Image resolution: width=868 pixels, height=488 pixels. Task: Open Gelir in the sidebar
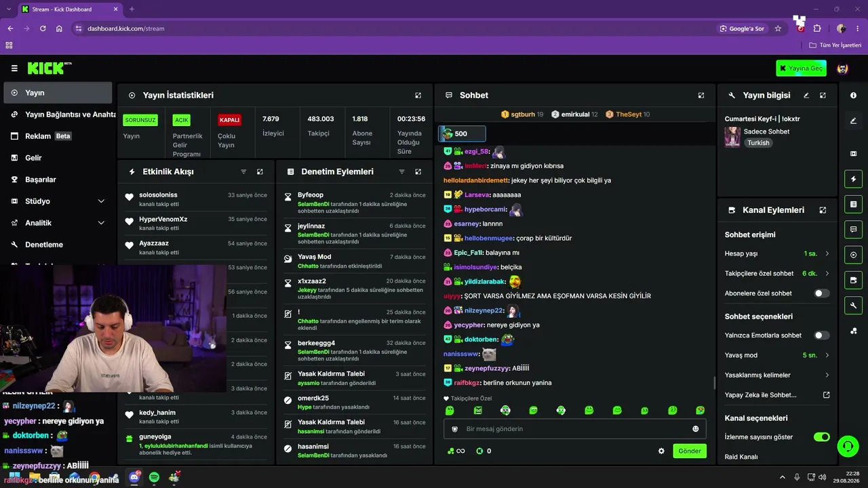[x=58, y=158]
